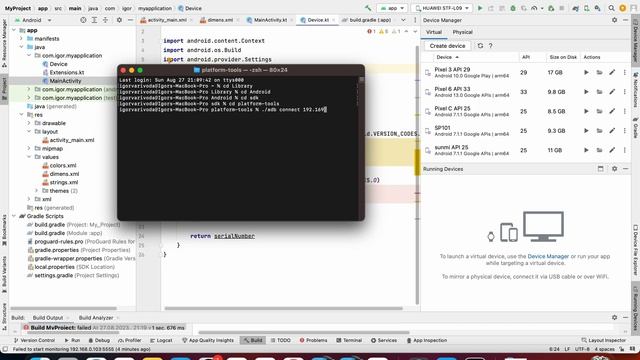
Task: Open Search Everywhere magnifier icon
Action: pos(611,8)
